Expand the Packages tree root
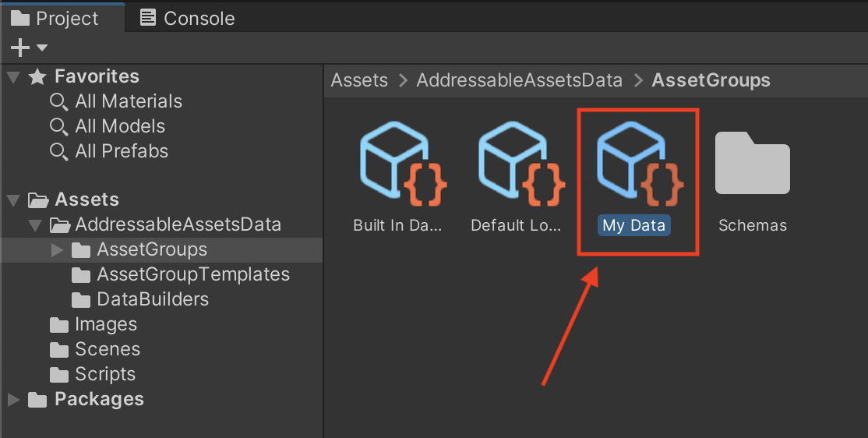868x438 pixels. 14,399
